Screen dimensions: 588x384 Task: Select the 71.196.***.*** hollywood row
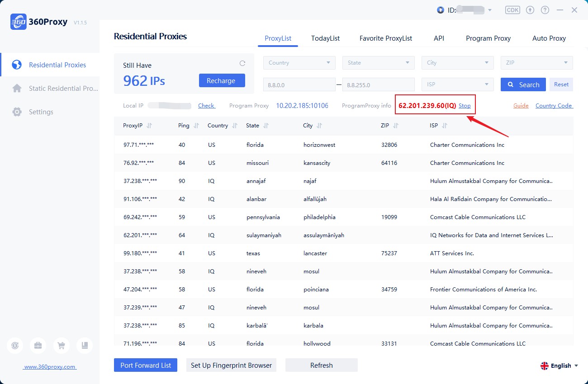click(x=344, y=341)
